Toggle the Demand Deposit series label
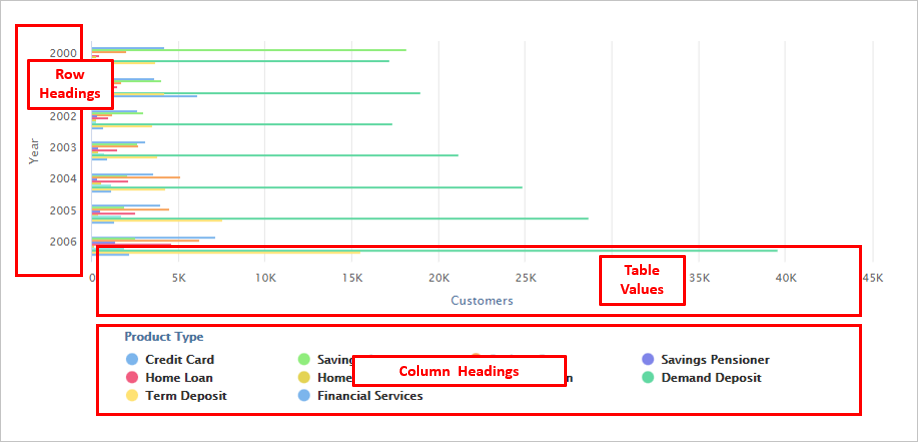 [711, 378]
